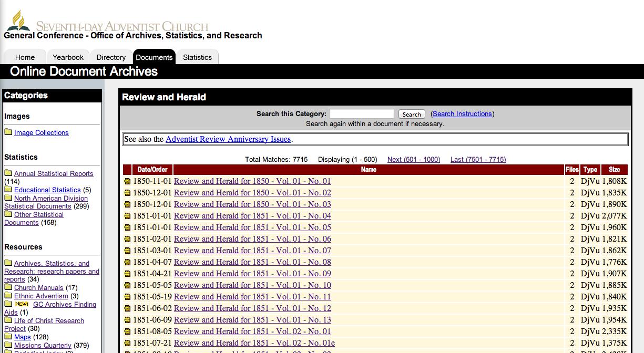Click the document icon for Vol. 01 - No. 05

point(127,228)
